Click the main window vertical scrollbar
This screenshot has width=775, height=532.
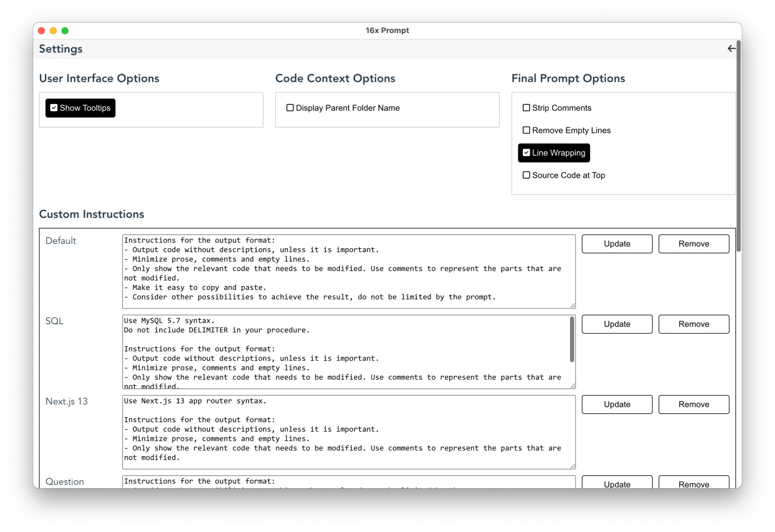[x=739, y=146]
